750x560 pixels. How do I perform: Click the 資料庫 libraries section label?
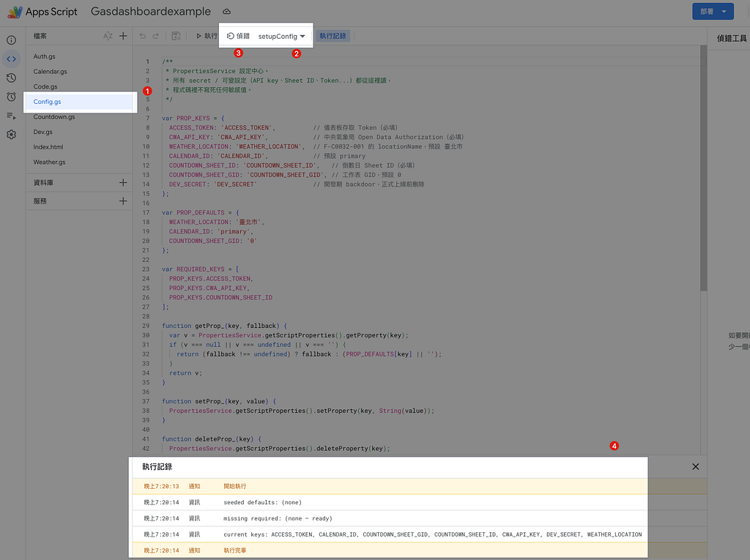tap(43, 183)
